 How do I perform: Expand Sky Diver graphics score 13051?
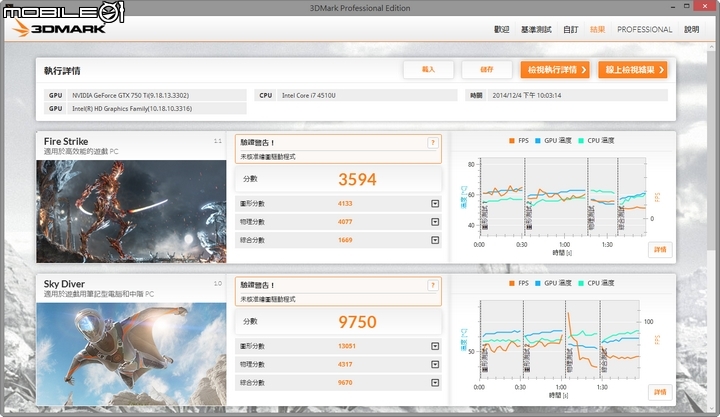(x=435, y=346)
